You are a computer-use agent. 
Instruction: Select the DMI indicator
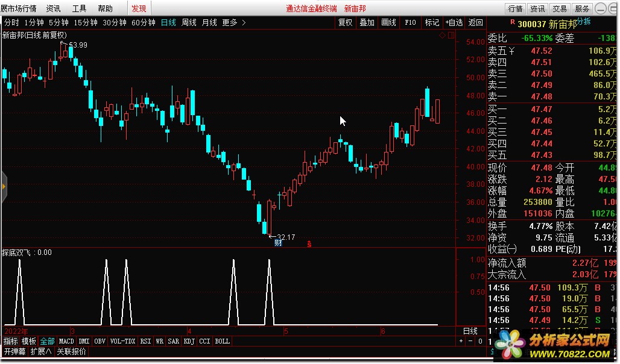[84, 341]
